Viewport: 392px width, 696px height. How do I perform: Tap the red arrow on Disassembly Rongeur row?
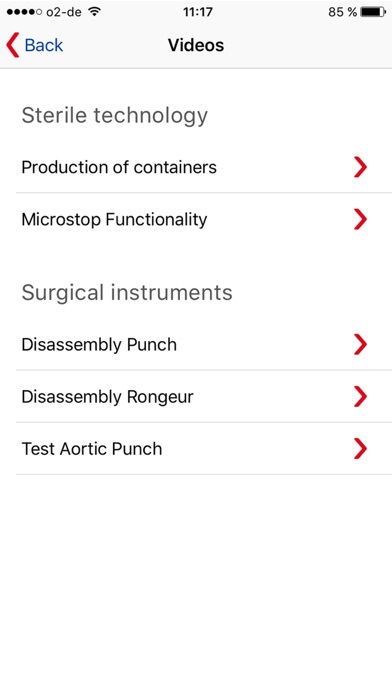(360, 396)
